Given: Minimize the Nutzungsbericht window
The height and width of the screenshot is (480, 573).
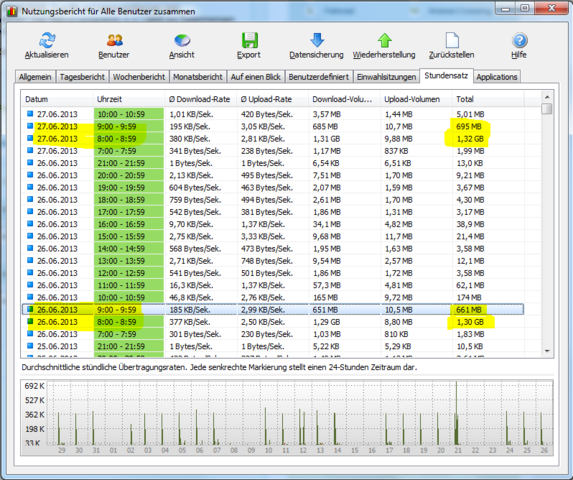Looking at the screenshot, I should click(x=506, y=8).
